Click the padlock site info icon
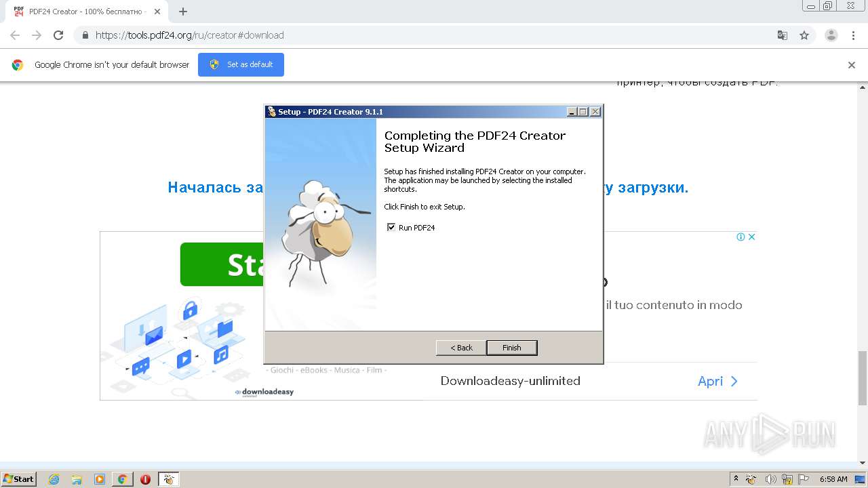 (85, 35)
